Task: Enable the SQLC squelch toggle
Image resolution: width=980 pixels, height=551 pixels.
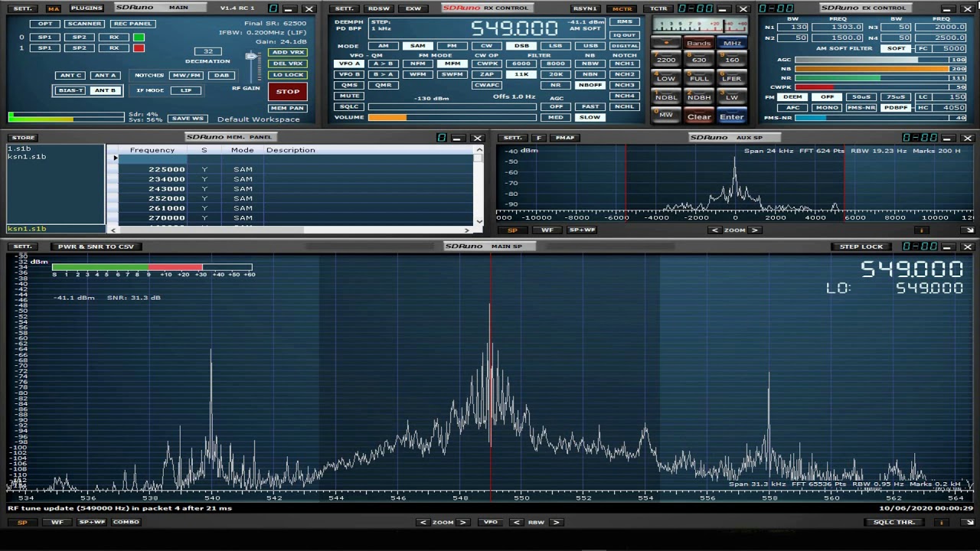Action: point(349,106)
